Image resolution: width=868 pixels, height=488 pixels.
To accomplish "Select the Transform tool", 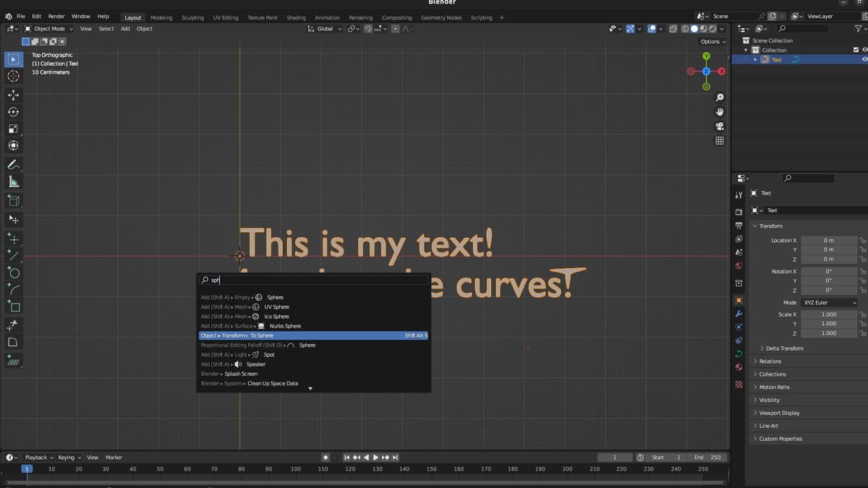I will click(x=14, y=145).
